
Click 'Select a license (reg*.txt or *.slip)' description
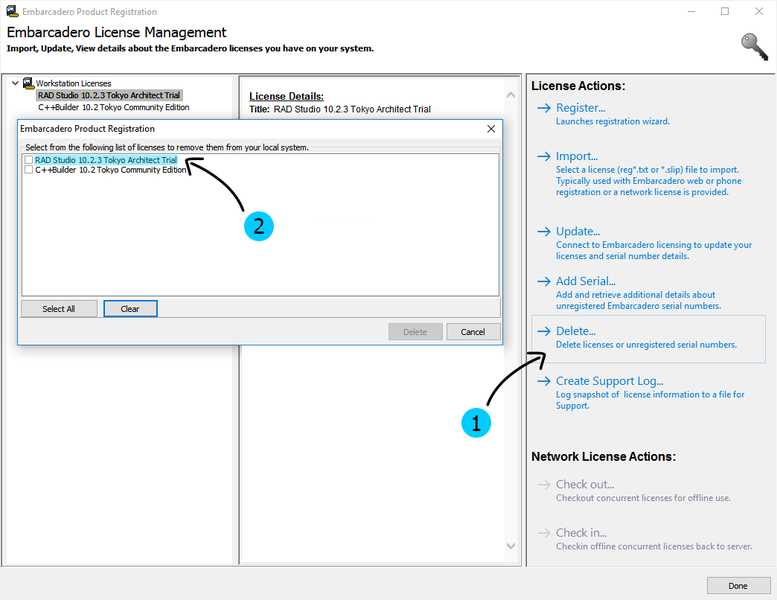[649, 181]
